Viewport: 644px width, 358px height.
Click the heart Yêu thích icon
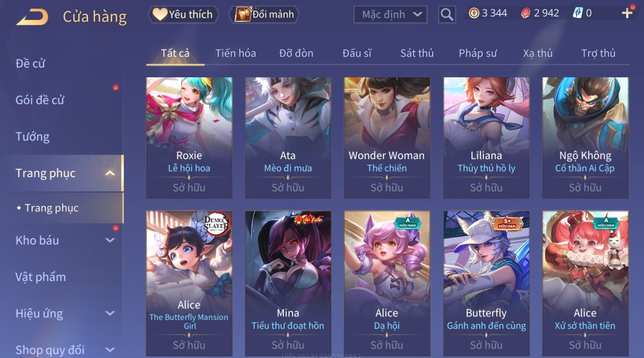(160, 15)
